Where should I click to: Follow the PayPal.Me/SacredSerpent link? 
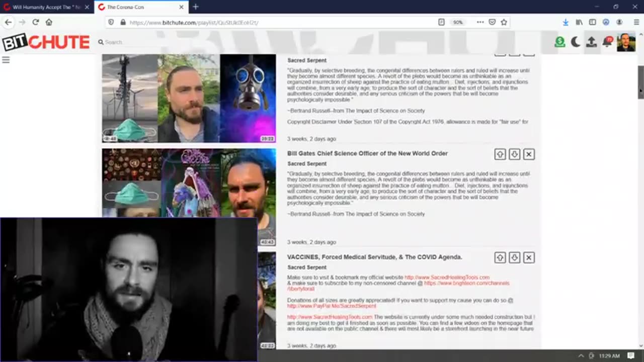(x=332, y=306)
